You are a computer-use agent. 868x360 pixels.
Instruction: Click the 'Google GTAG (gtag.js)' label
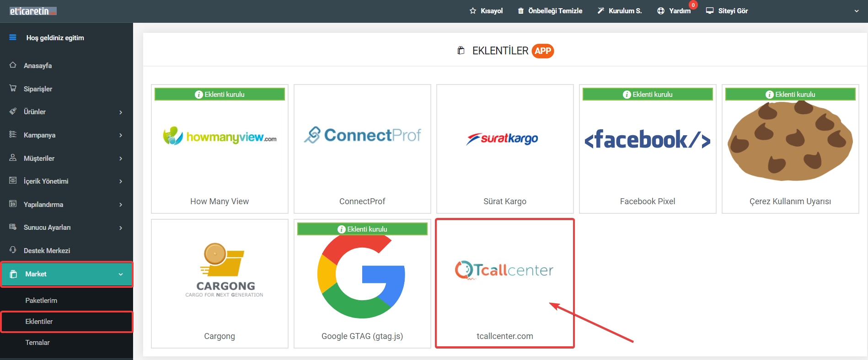[362, 336]
